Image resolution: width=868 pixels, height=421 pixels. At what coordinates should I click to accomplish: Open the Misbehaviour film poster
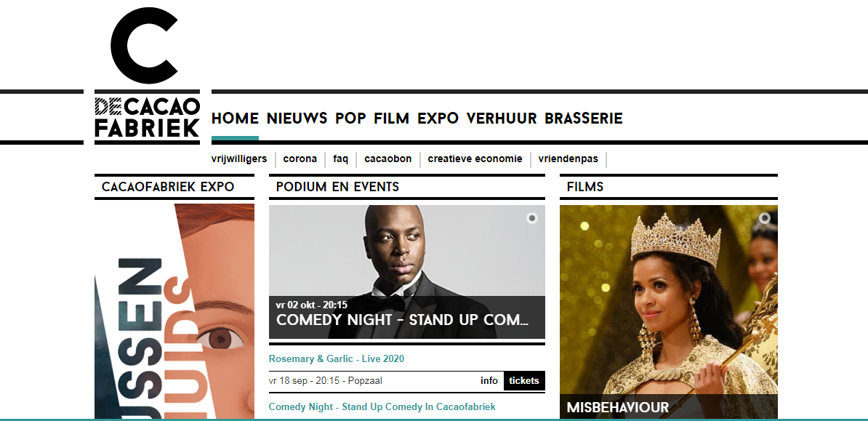669,312
